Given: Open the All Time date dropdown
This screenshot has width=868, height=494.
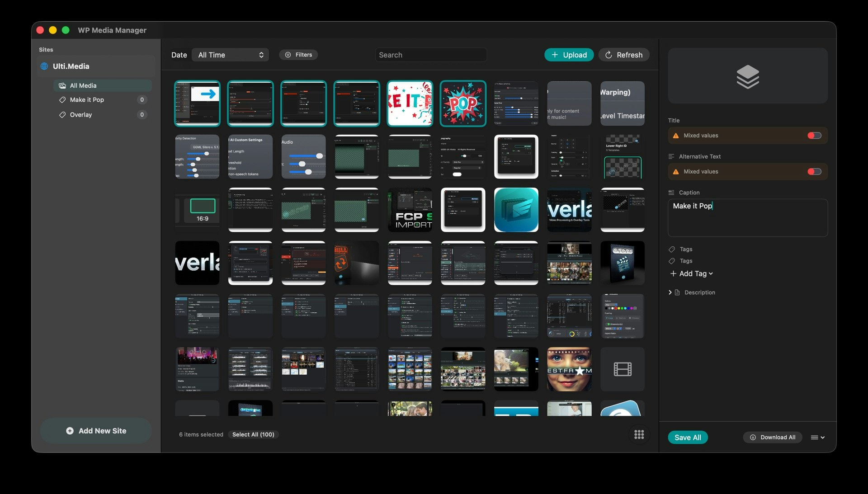Looking at the screenshot, I should point(230,55).
